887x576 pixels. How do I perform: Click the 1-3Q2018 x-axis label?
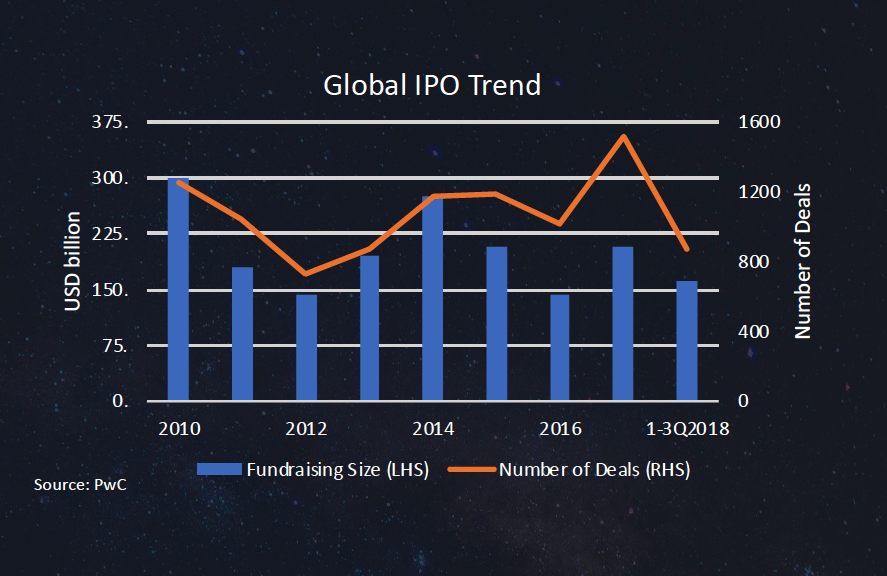pos(689,429)
